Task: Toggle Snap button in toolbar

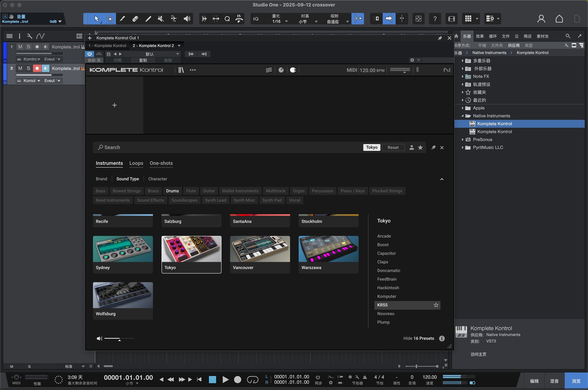Action: click(358, 19)
